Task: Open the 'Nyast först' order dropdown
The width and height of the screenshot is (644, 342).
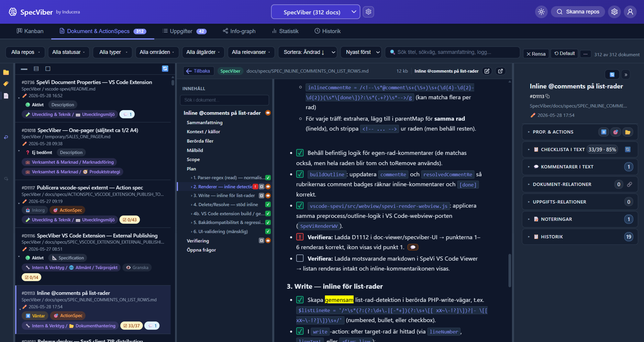Action: [361, 52]
